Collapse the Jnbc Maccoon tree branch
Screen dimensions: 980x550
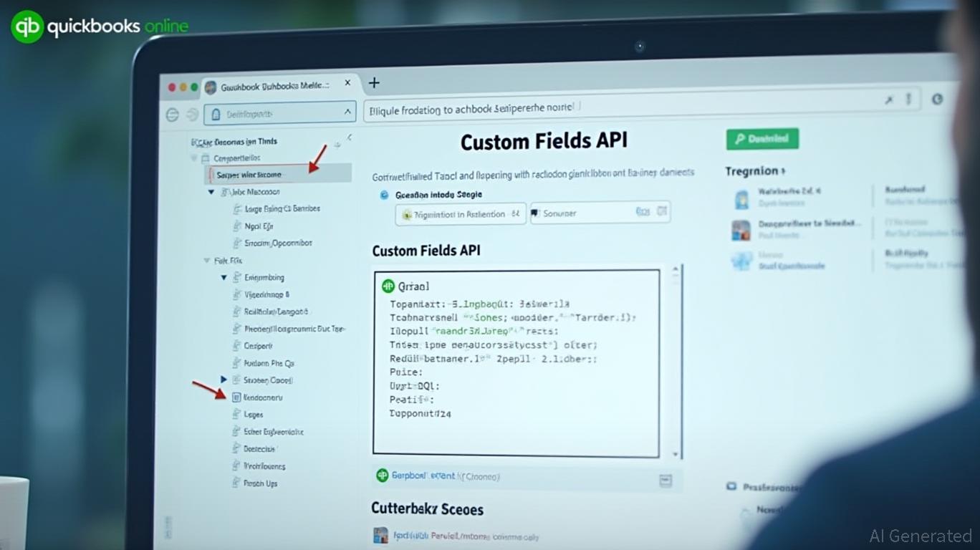click(x=210, y=192)
